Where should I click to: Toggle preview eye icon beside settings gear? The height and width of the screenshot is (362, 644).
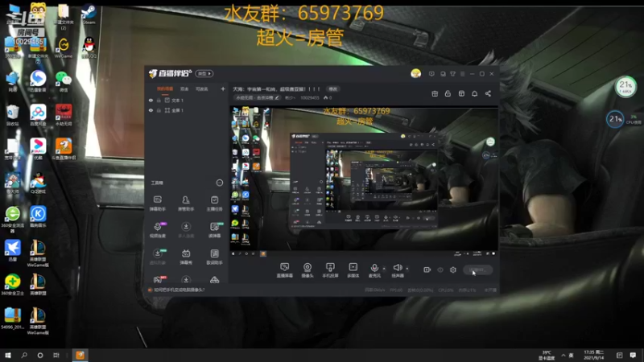click(x=440, y=269)
